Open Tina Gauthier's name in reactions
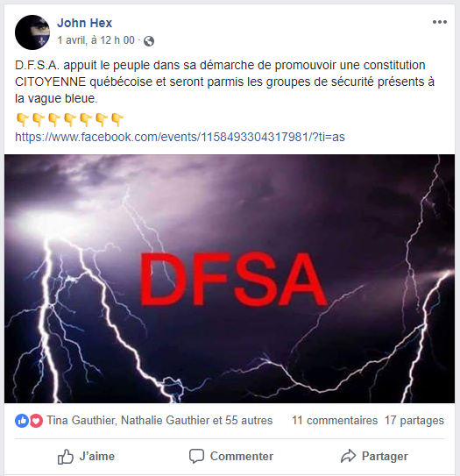The image size is (460, 476). click(x=81, y=421)
